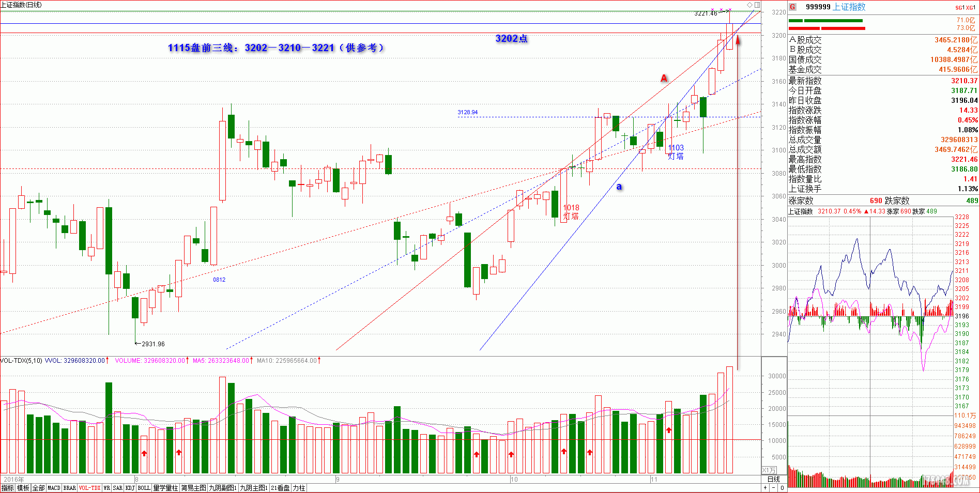Switch indicator to WR
This screenshot has width=980, height=493.
coord(107,488)
